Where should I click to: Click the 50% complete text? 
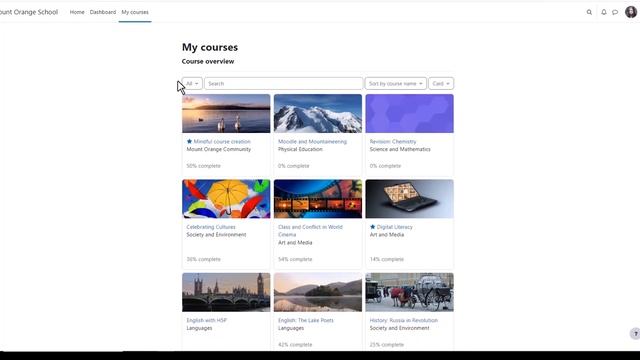[203, 166]
